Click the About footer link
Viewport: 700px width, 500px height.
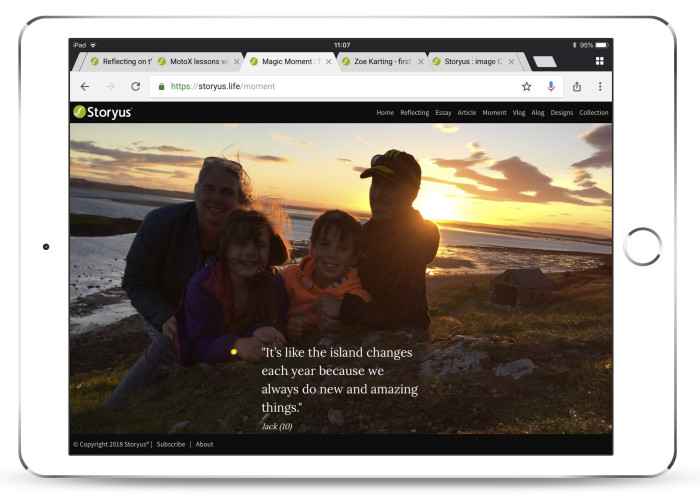click(x=204, y=445)
